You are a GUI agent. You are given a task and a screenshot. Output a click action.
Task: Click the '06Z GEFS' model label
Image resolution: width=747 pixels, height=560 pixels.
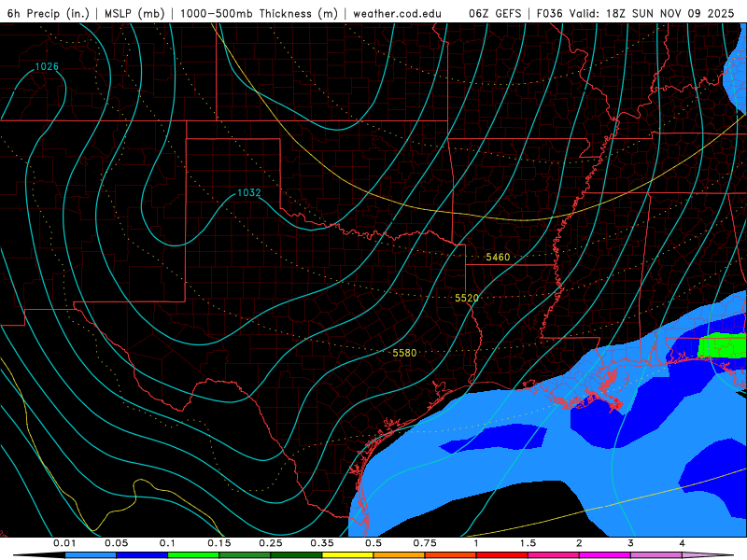coord(495,14)
